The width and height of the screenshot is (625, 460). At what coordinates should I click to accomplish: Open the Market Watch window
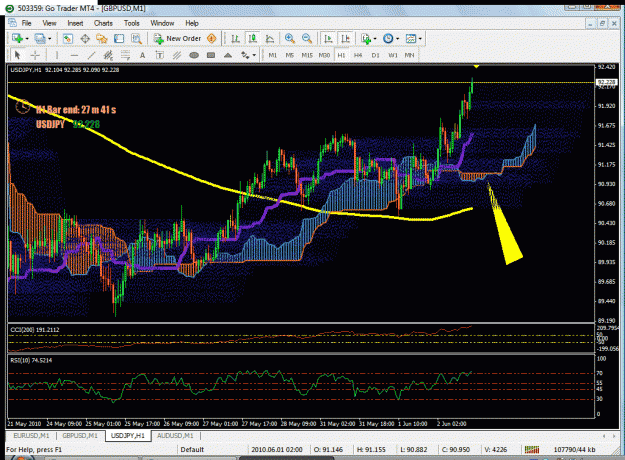[68, 39]
